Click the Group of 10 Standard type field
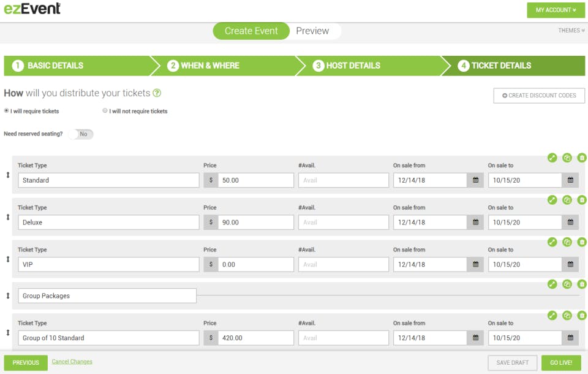Screen dimensions: 588x374 109,338
